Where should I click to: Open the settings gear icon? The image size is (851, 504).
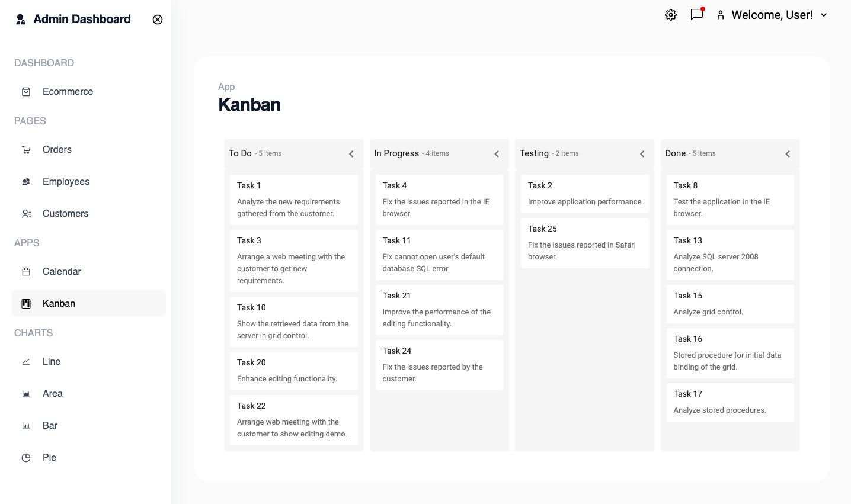coord(670,15)
